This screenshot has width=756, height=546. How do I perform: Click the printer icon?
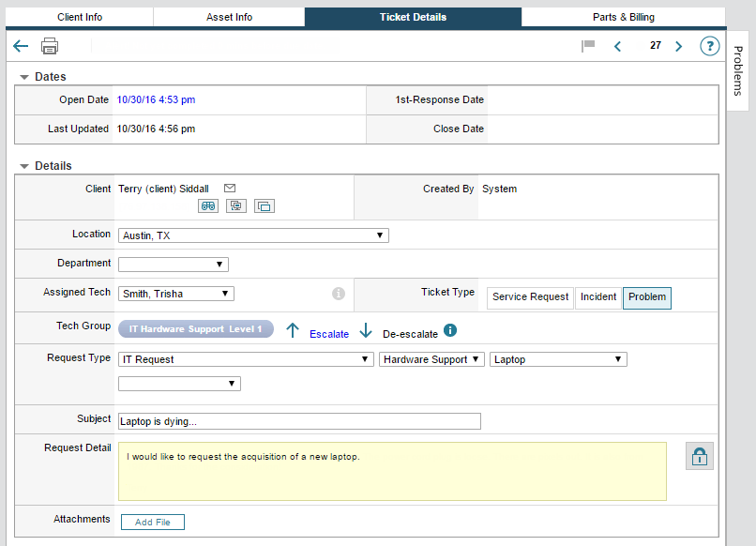pyautogui.click(x=50, y=46)
